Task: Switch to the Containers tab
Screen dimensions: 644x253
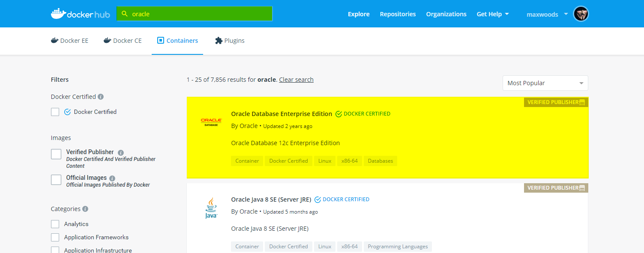Action: pos(177,40)
